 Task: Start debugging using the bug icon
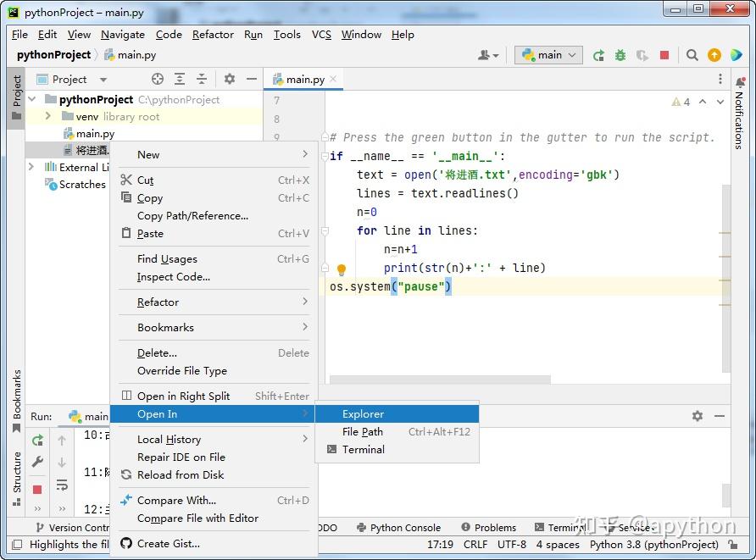(x=621, y=53)
